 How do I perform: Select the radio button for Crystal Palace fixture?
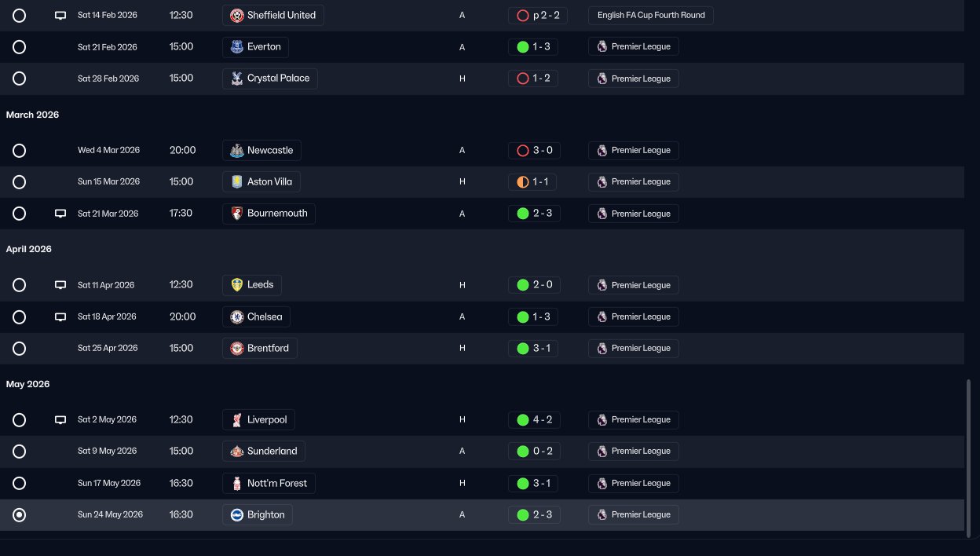tap(20, 79)
